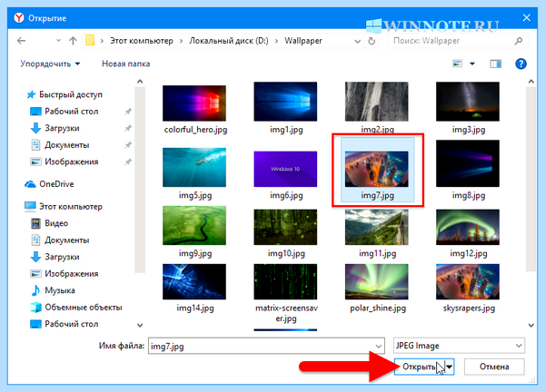The width and height of the screenshot is (545, 392).
Task: Navigate up one folder level
Action: (x=73, y=41)
